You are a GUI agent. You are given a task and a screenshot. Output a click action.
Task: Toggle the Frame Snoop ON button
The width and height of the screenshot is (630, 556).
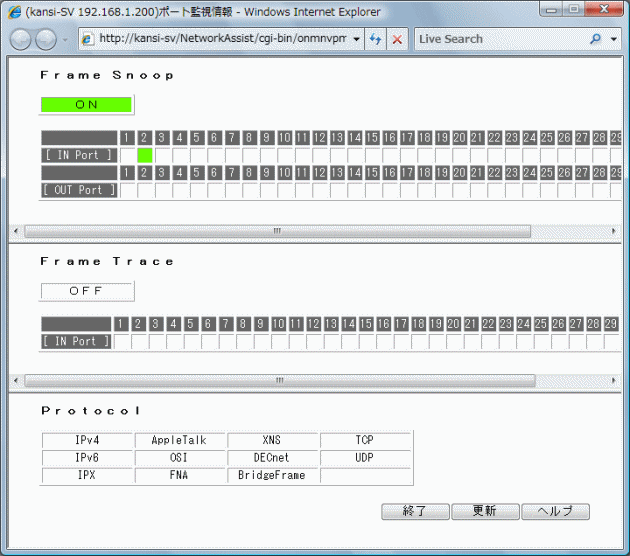coord(86,104)
